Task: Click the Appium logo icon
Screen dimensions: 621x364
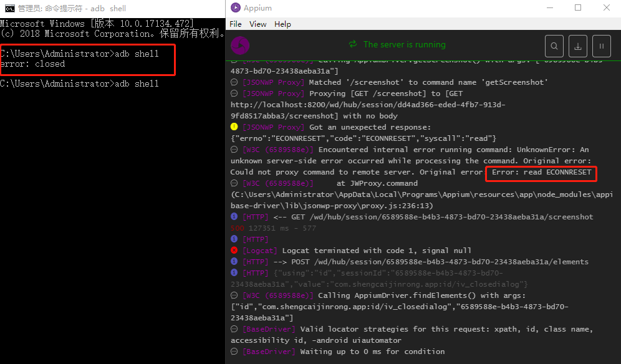Action: (240, 45)
